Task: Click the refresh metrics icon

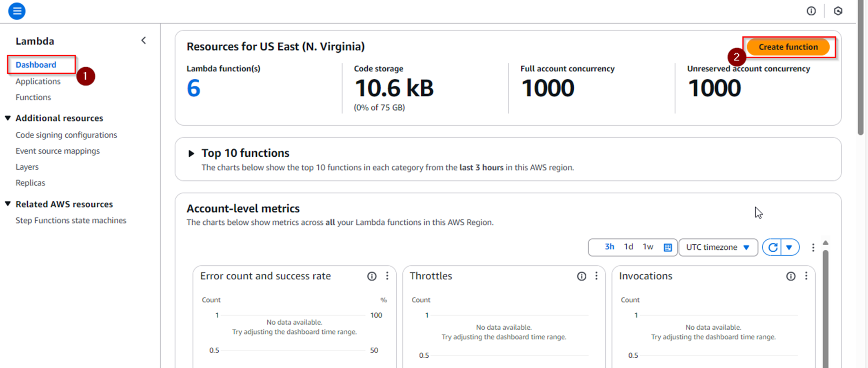Action: (773, 247)
